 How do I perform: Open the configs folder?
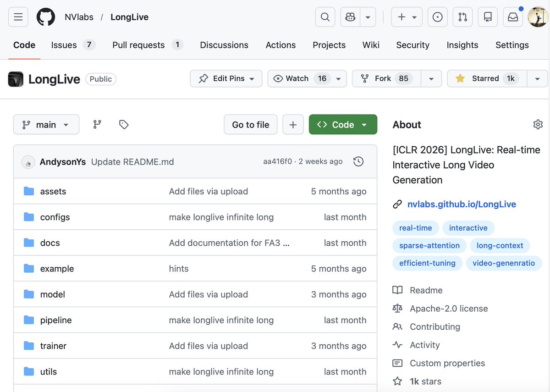coord(55,217)
